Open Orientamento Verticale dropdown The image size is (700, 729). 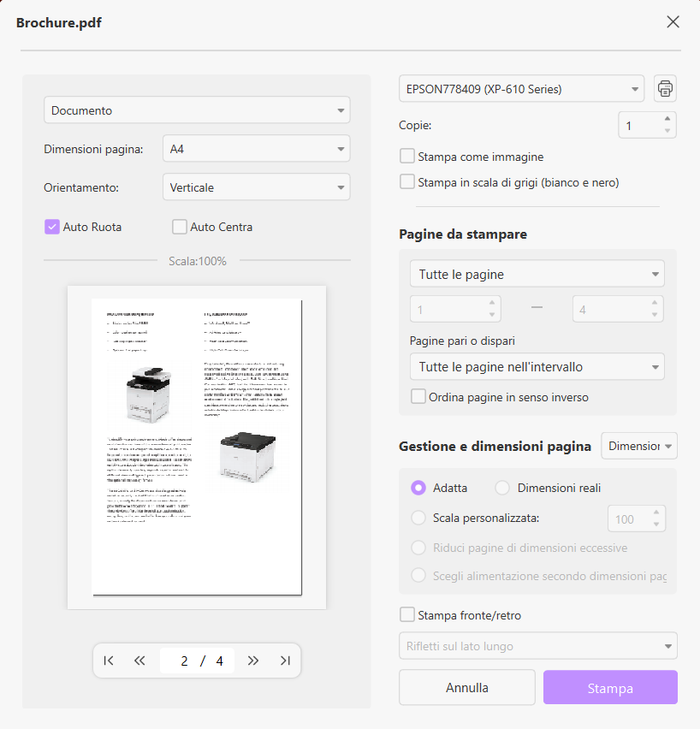(x=256, y=187)
